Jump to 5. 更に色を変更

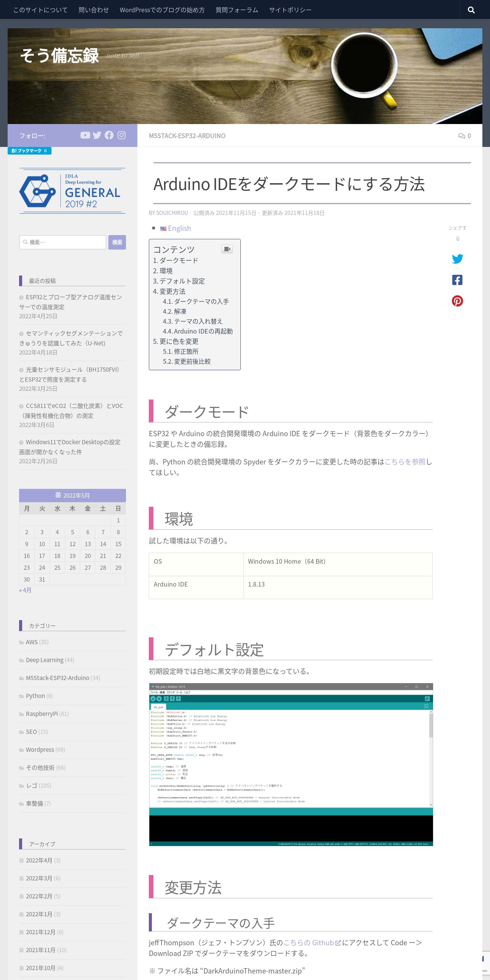[x=176, y=342]
